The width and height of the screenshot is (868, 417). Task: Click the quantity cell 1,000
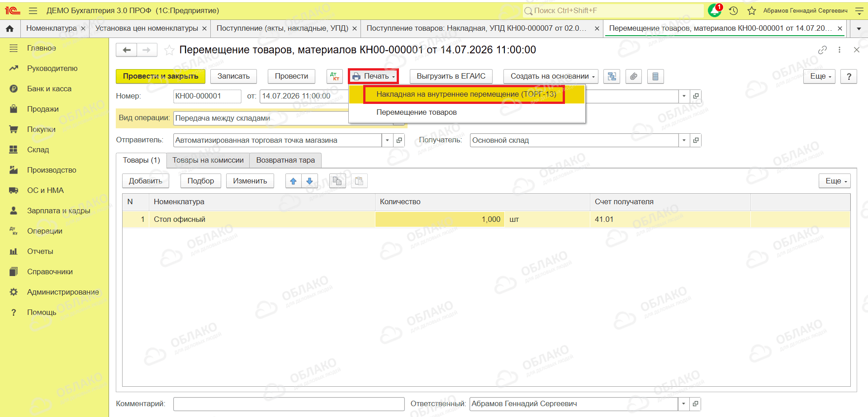pos(440,220)
